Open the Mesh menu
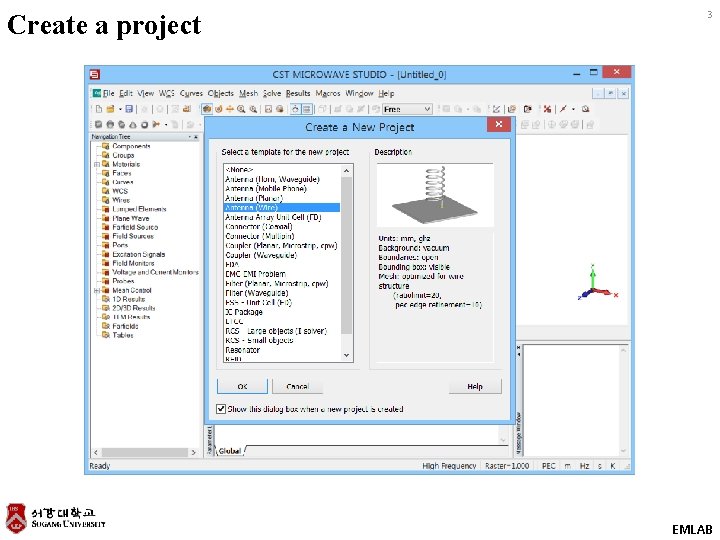The width and height of the screenshot is (720, 540). pyautogui.click(x=248, y=93)
